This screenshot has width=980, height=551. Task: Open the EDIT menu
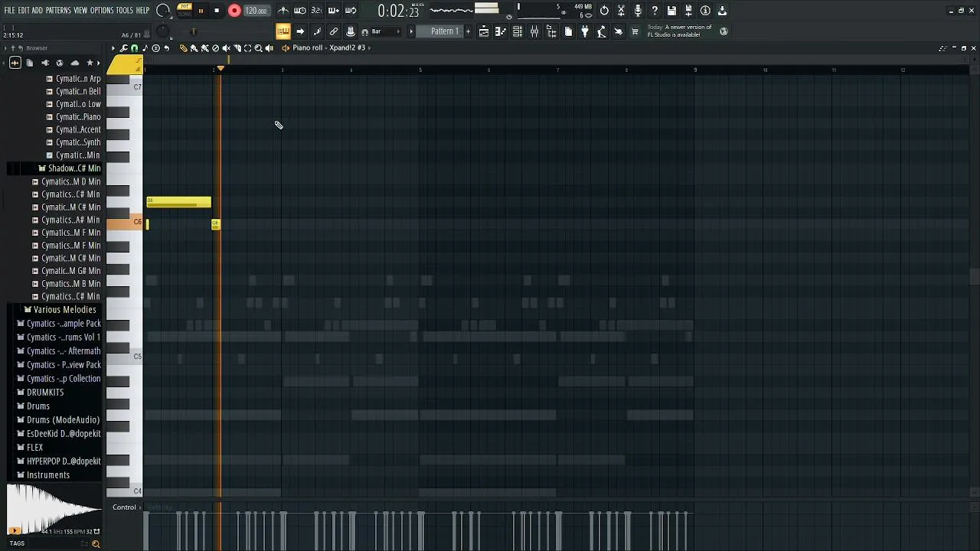(24, 10)
